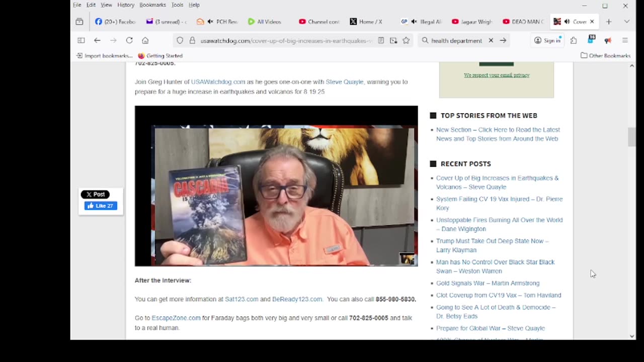Reload the current page
Viewport: 644px width, 362px height.
[x=129, y=40]
